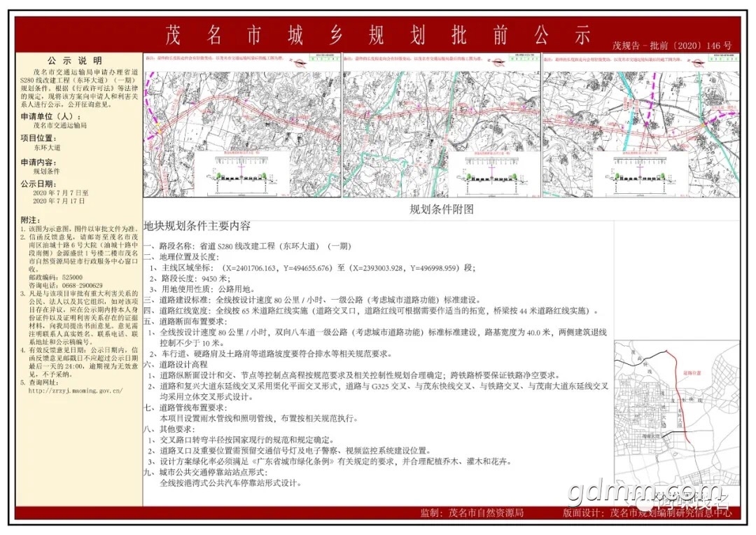Select the 主线区域坐标 coordinates line
756x535 pixels.
(312, 267)
